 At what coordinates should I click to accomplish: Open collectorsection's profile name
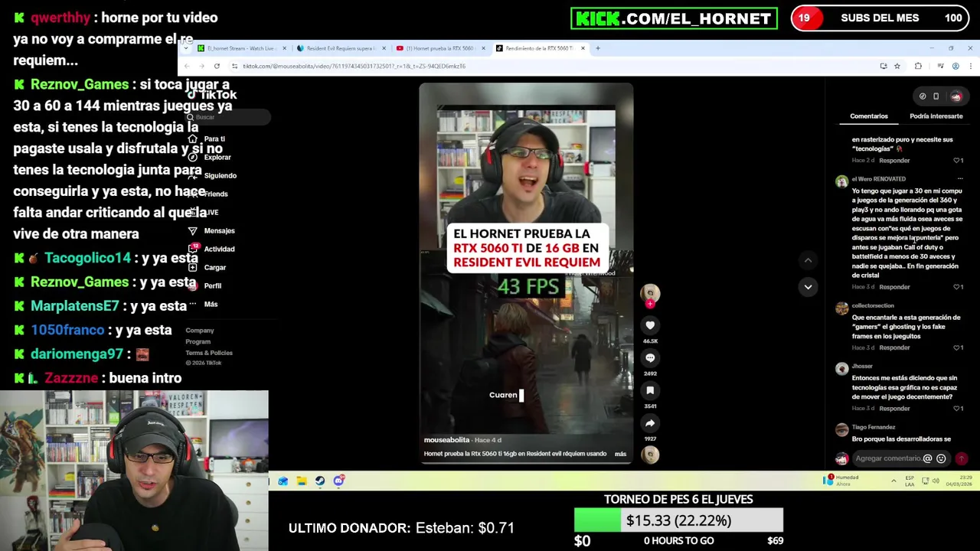coord(872,305)
